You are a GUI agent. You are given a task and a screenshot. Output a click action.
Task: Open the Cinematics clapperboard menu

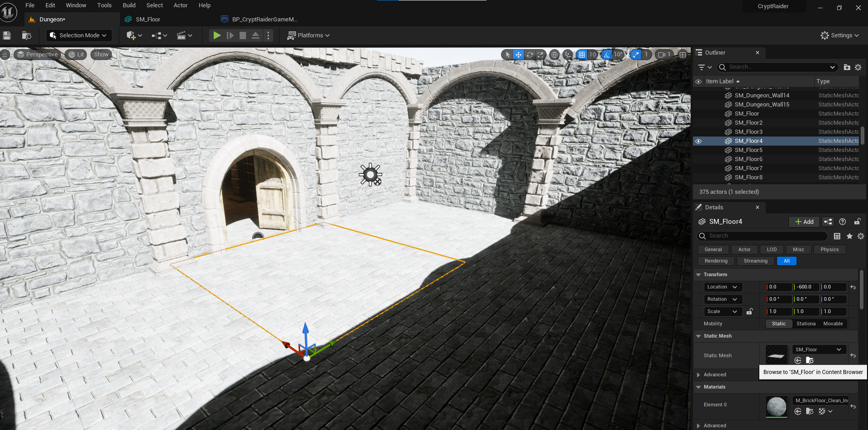click(x=184, y=35)
